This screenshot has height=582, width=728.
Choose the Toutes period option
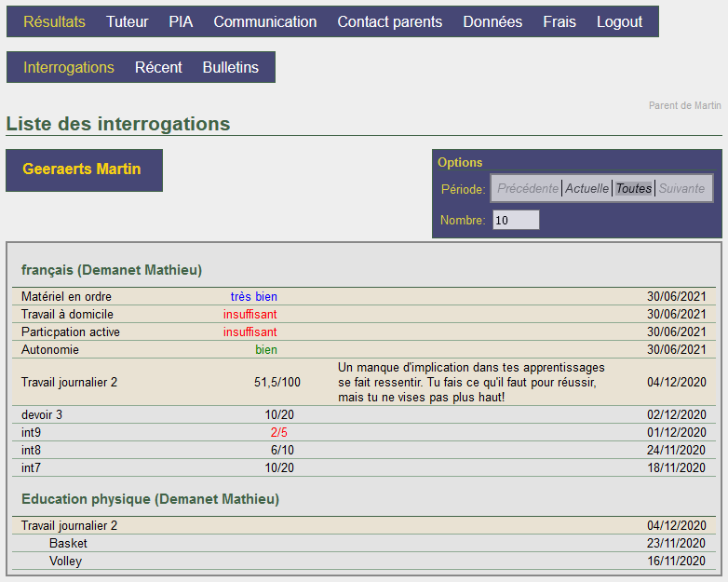coord(634,189)
